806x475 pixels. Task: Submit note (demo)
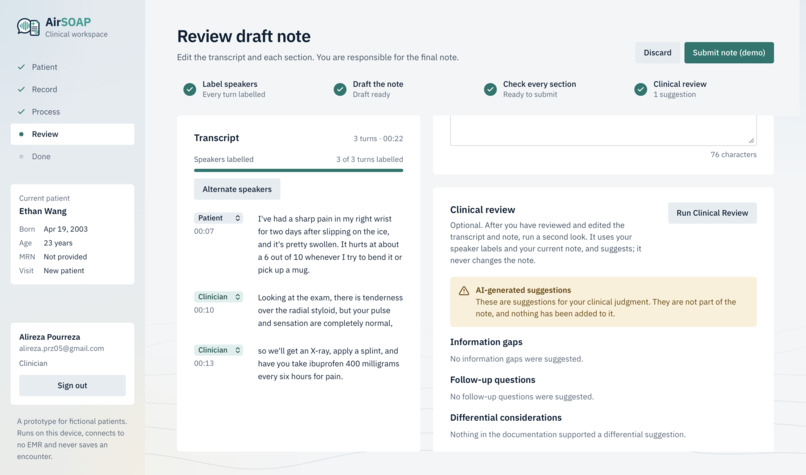click(729, 52)
